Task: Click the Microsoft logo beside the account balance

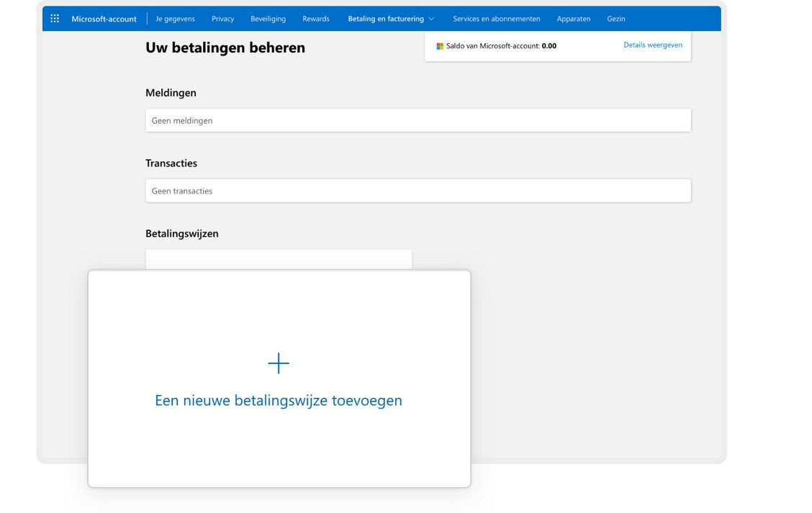Action: tap(439, 45)
